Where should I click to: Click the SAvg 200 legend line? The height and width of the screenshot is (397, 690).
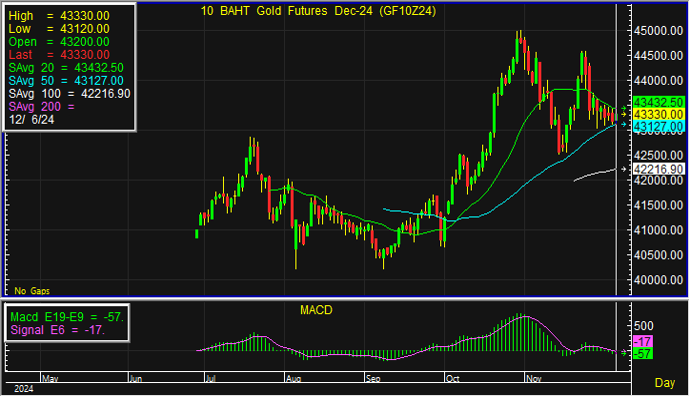(41, 107)
